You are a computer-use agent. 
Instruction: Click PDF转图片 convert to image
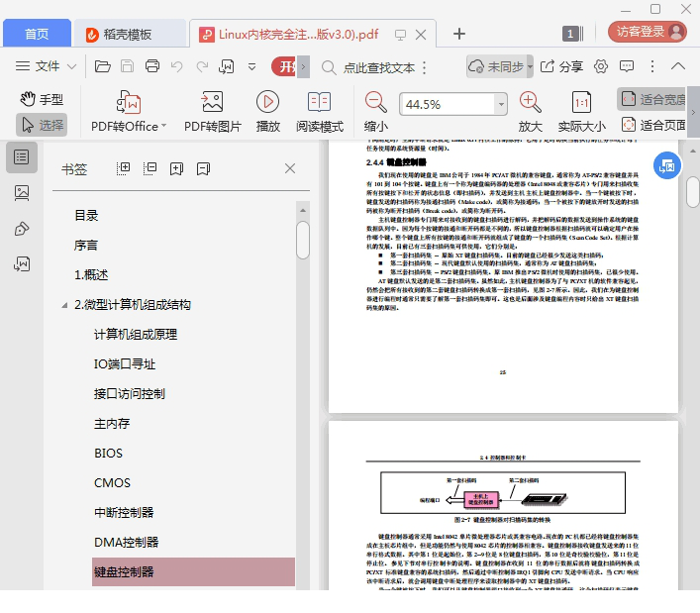(x=213, y=111)
